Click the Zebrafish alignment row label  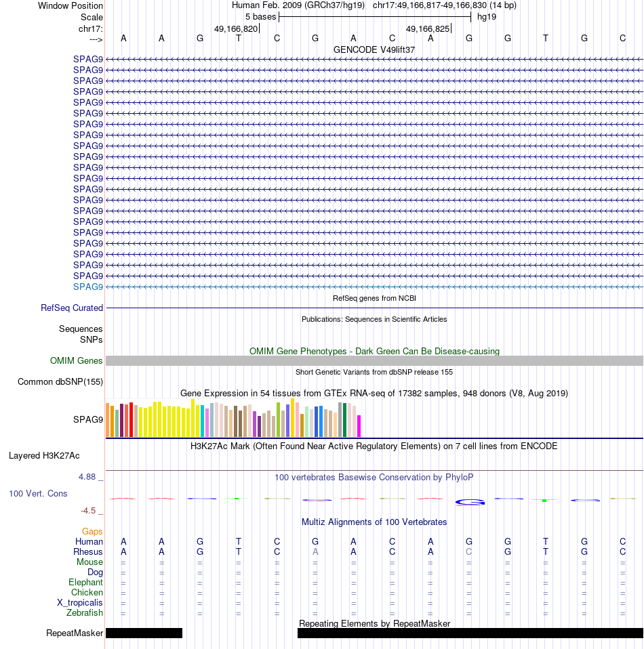85,613
